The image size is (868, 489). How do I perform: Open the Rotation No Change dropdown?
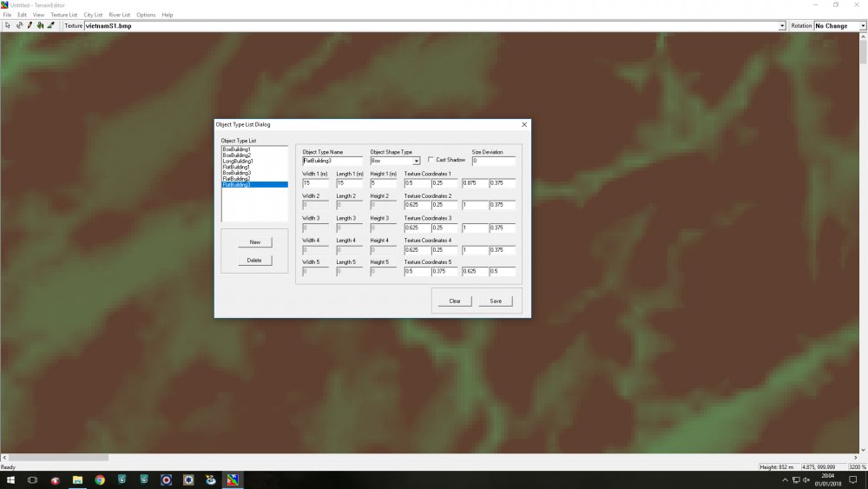(x=863, y=26)
